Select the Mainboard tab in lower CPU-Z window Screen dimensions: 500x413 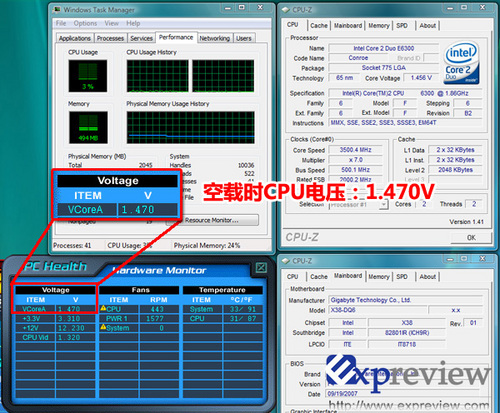[348, 276]
